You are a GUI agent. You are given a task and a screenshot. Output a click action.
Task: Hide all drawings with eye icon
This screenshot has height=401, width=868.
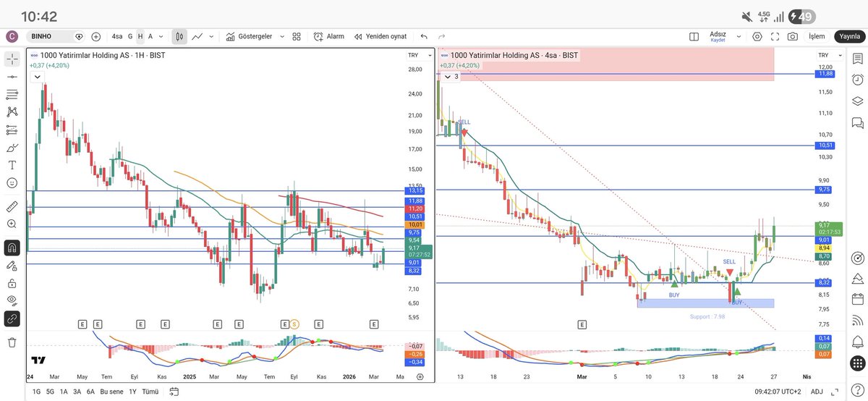[12, 300]
